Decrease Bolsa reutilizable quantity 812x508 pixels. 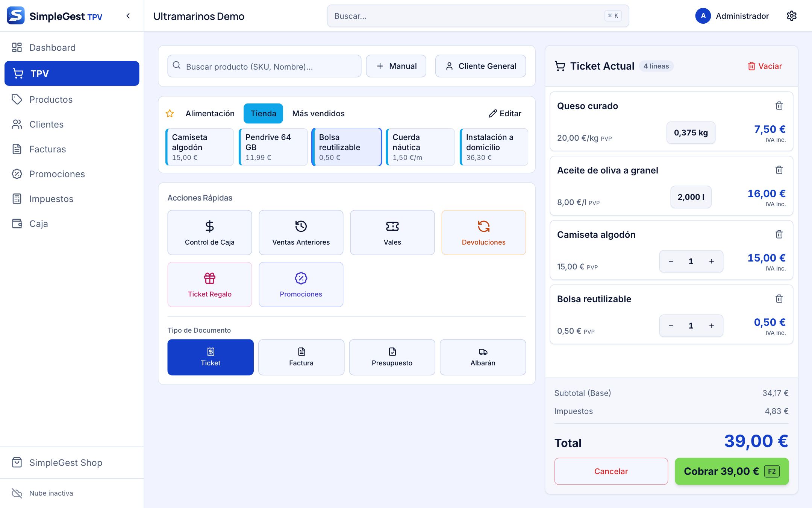point(671,325)
